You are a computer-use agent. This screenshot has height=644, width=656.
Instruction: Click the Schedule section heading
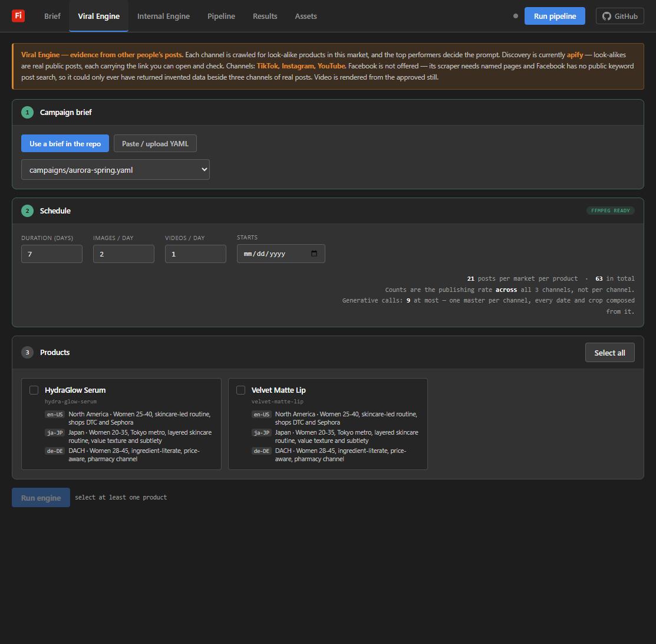55,211
